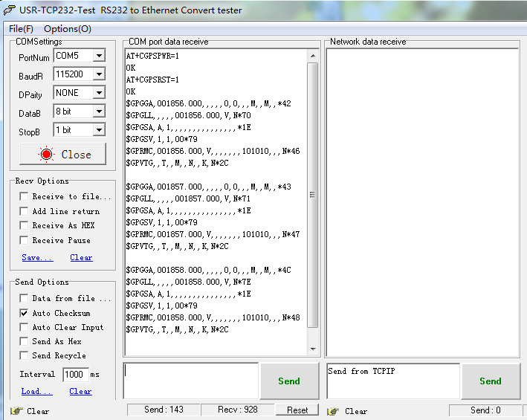The image size is (527, 420).
Task: Click Clear label under network panel
Action: pos(356,411)
